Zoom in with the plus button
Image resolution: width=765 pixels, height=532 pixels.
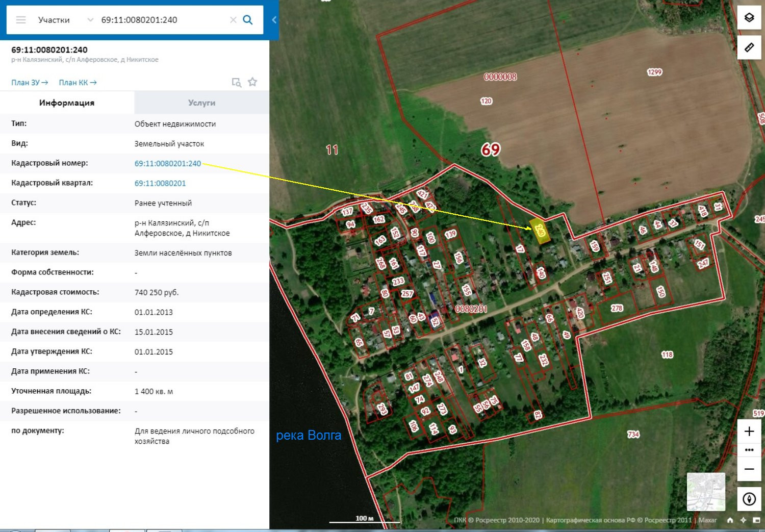coord(749,432)
